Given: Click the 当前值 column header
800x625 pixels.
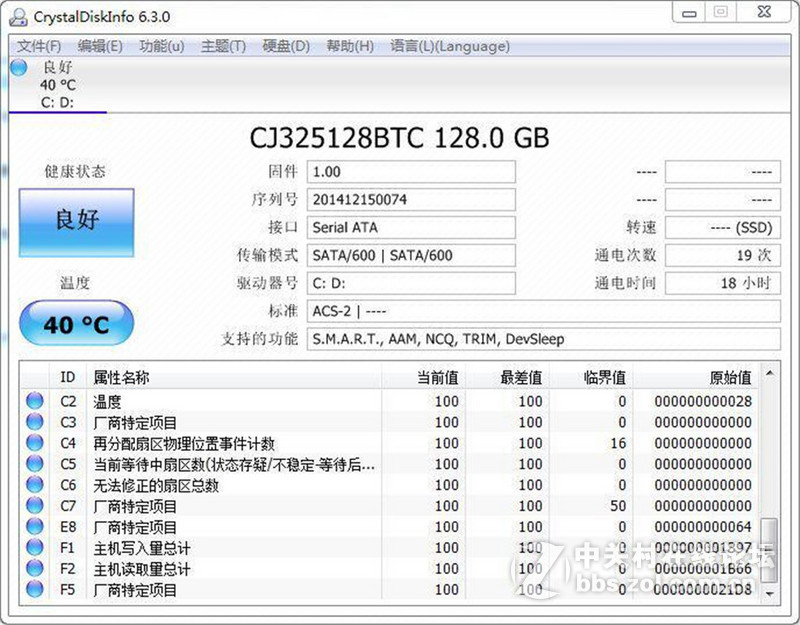Looking at the screenshot, I should (423, 377).
